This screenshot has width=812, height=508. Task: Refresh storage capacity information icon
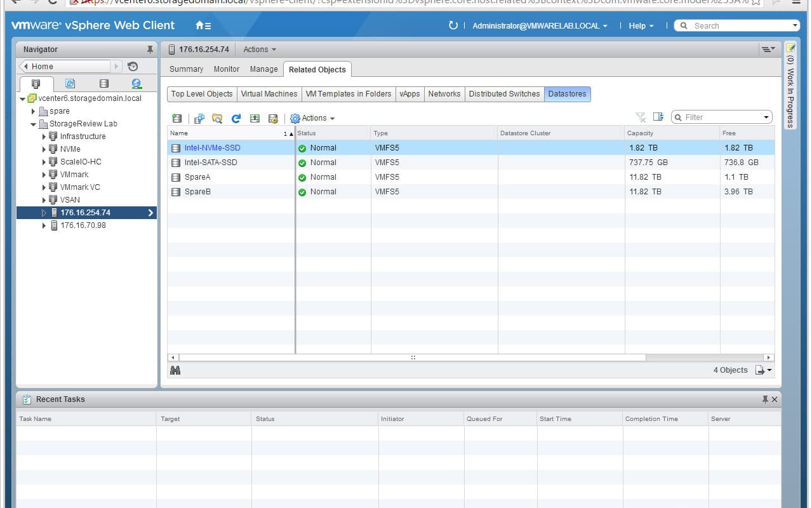(236, 118)
